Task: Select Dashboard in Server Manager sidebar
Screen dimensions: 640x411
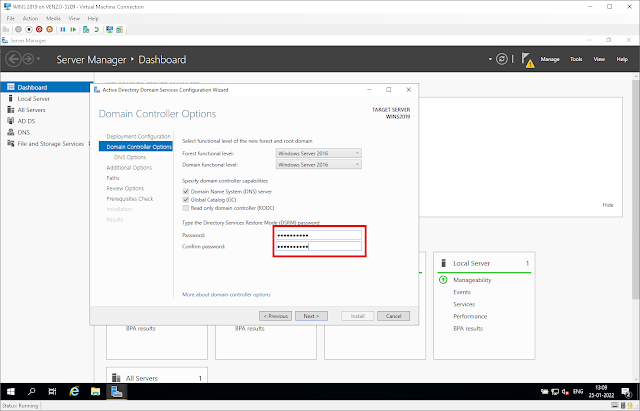Action: [47, 87]
